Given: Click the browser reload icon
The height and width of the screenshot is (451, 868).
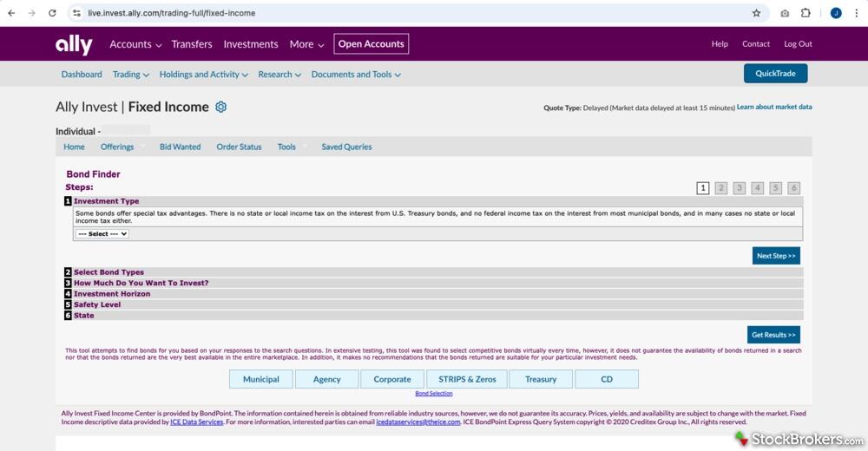Looking at the screenshot, I should (52, 13).
